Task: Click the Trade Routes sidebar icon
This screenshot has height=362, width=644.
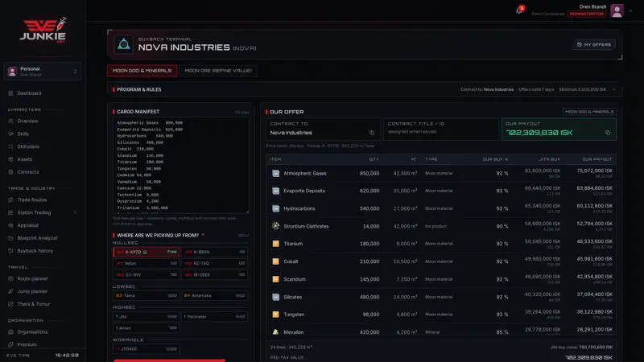Action: [x=10, y=200]
